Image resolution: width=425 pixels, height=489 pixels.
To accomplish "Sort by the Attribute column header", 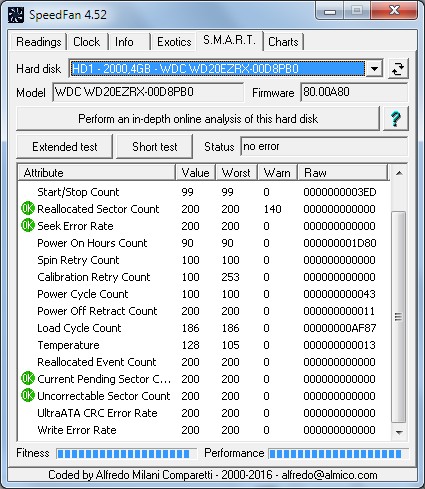I will pyautogui.click(x=97, y=173).
